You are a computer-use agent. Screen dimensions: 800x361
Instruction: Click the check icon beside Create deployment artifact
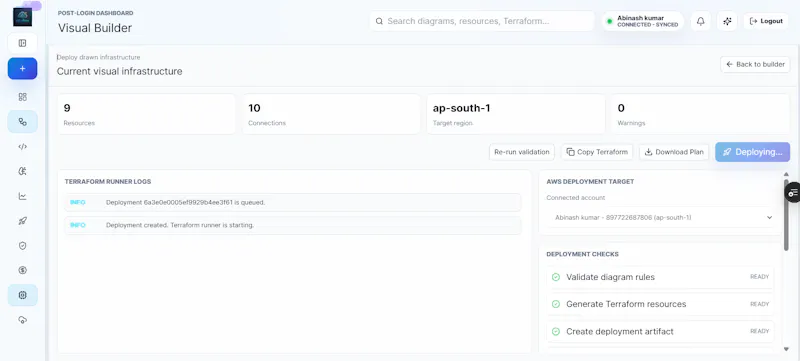coord(556,331)
